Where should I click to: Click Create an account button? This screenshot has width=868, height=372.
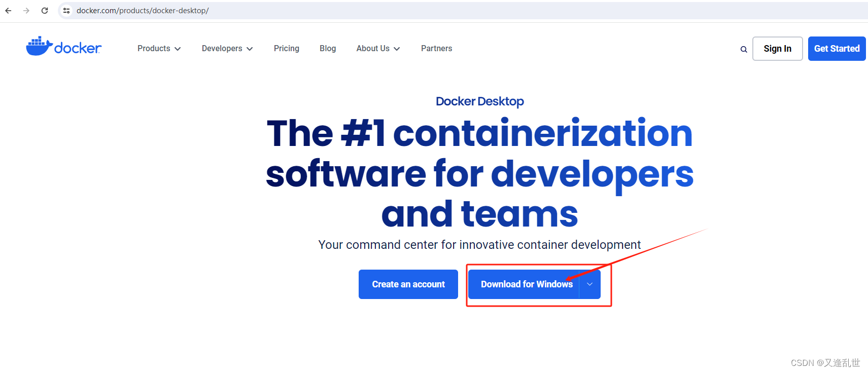[x=408, y=284]
